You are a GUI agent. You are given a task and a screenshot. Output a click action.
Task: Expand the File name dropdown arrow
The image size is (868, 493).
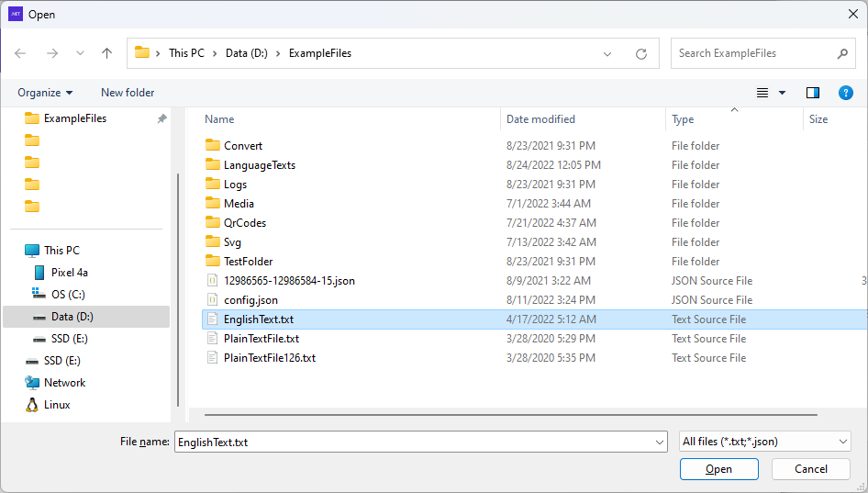click(x=660, y=442)
